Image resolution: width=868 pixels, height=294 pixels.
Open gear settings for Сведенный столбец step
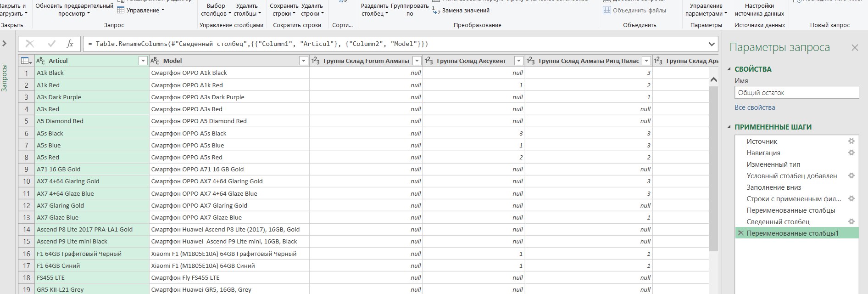851,222
